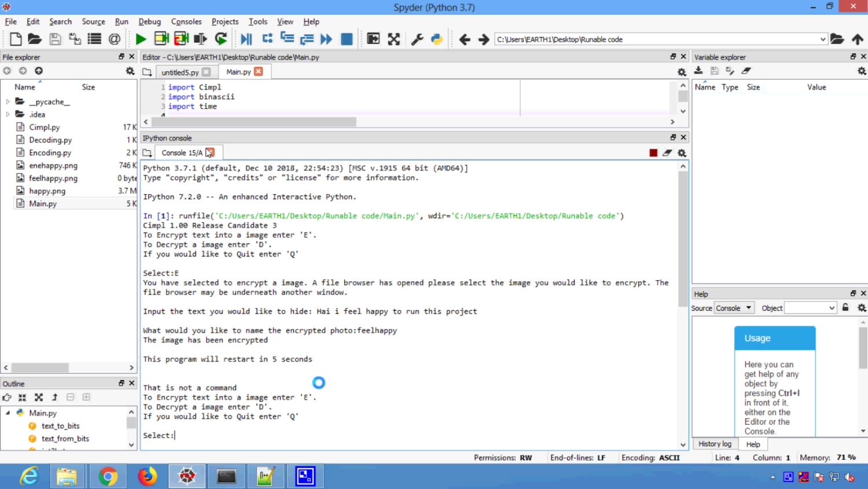
Task: Open the PYTHONPATH manager Python icon
Action: (437, 39)
